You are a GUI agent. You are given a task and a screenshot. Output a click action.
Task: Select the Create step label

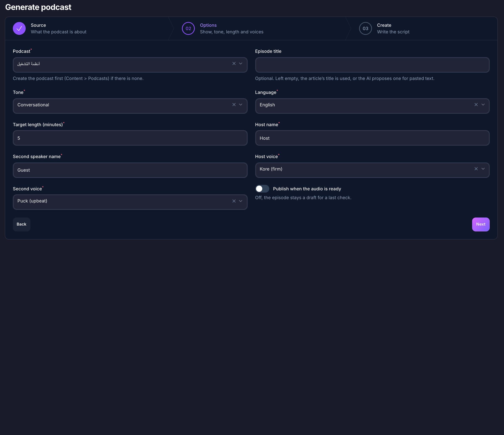pyautogui.click(x=384, y=25)
